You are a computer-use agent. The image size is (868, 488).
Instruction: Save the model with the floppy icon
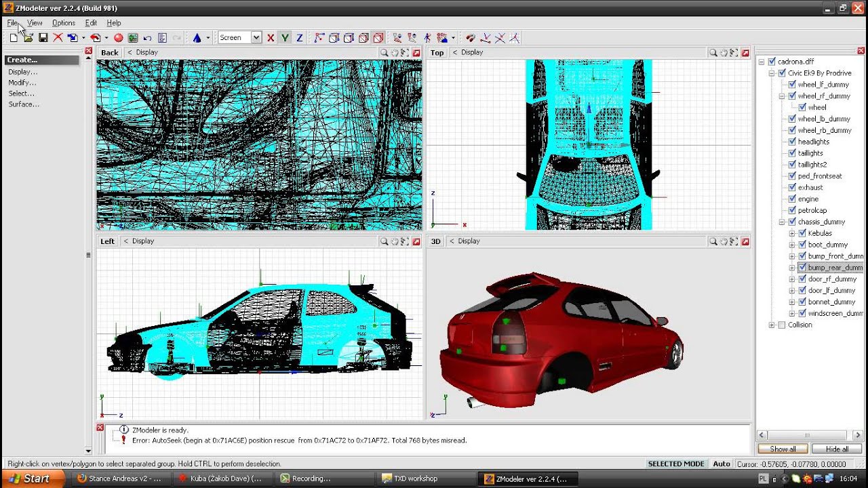click(x=43, y=38)
